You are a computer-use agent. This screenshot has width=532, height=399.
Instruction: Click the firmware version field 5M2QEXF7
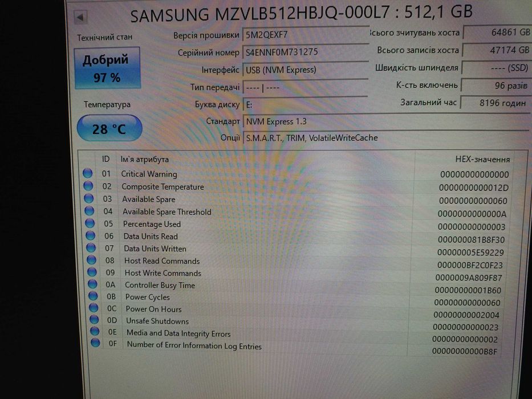click(x=305, y=35)
